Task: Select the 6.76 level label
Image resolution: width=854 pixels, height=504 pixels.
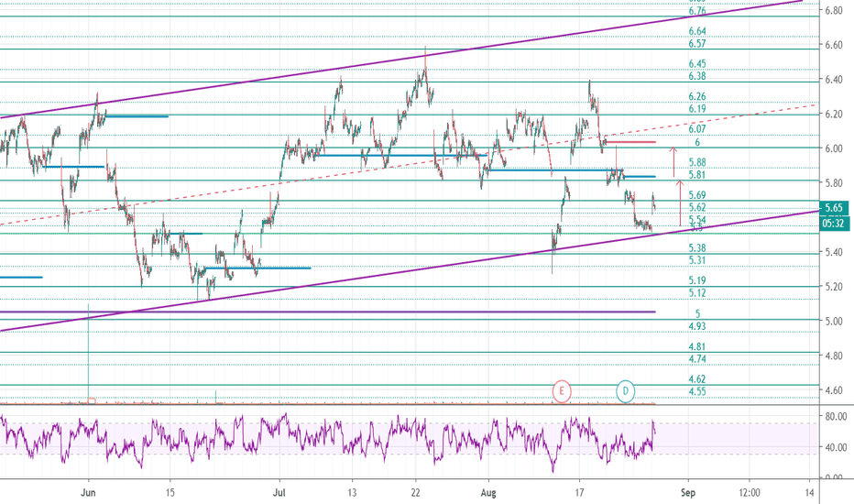Action: [697, 11]
